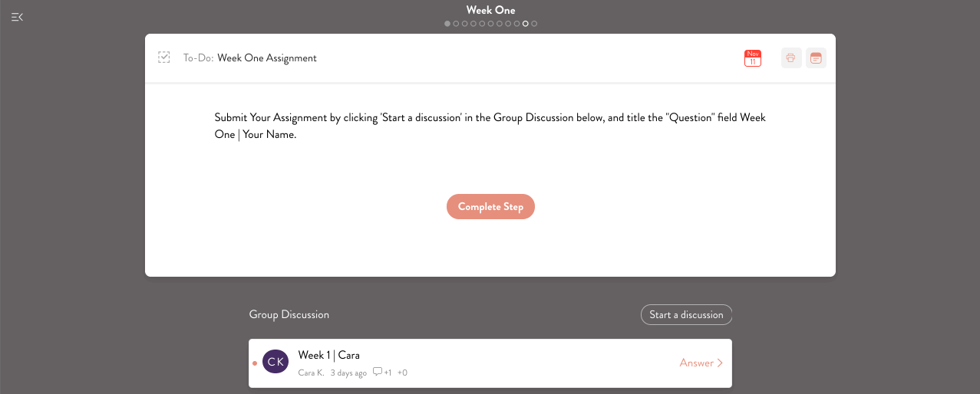Click the "Week One Assignment" step title

coord(267,58)
